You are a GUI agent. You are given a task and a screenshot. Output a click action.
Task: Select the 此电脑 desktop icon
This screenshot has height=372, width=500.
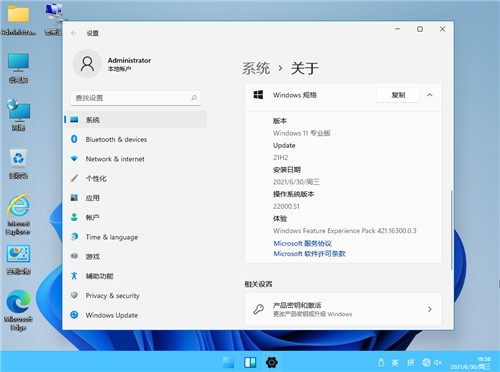coord(18,68)
